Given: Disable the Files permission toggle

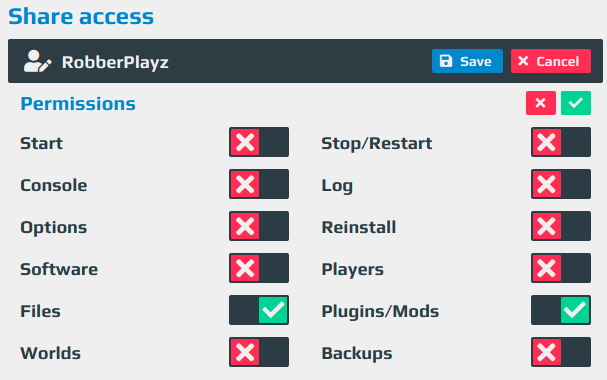Looking at the screenshot, I should click(259, 310).
